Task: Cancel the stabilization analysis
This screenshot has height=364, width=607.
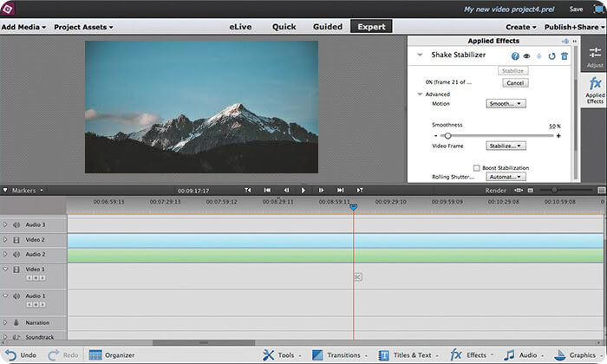Action: coord(515,83)
